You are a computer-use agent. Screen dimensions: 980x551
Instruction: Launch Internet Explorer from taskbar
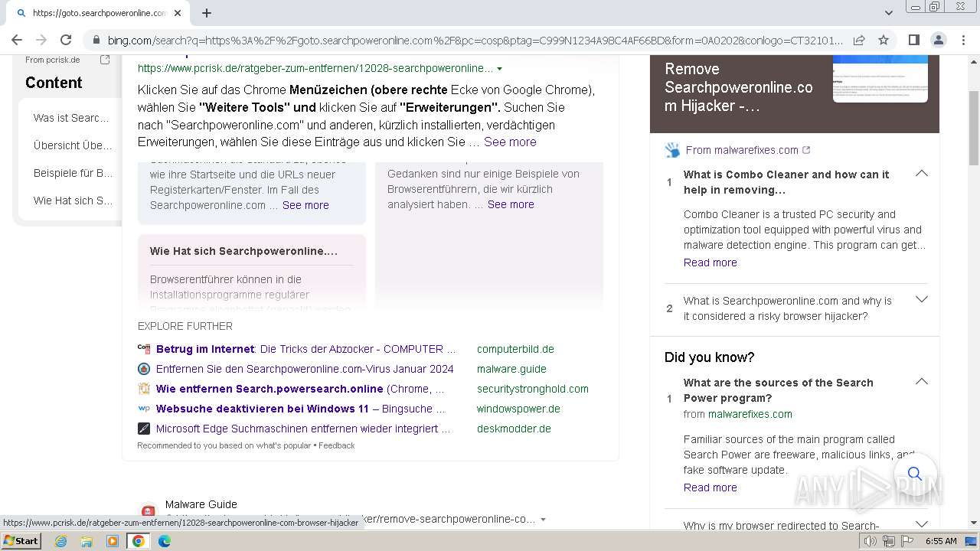point(60,541)
